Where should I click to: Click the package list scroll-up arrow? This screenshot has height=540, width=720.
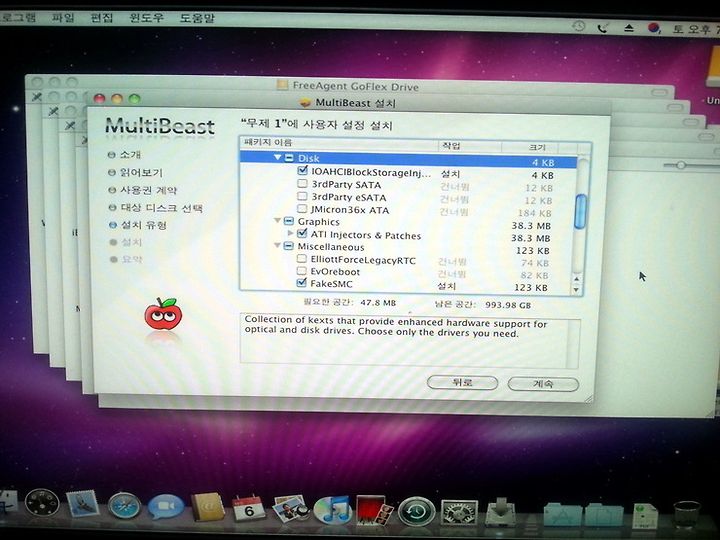(576, 279)
